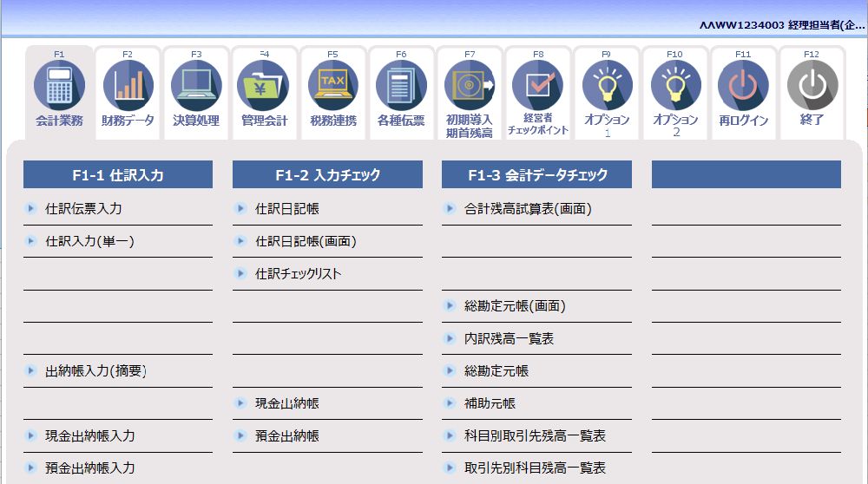Open the F3 決算処理 laptop icon
The image size is (868, 484).
point(196,86)
